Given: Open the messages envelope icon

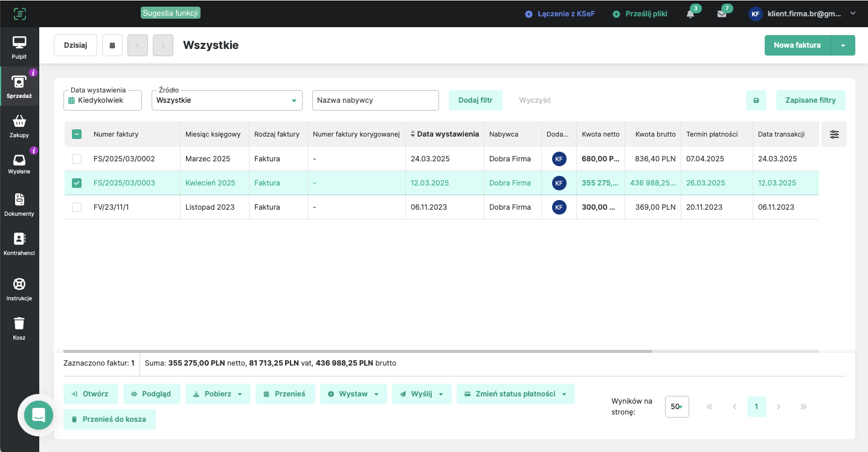Looking at the screenshot, I should pyautogui.click(x=722, y=14).
